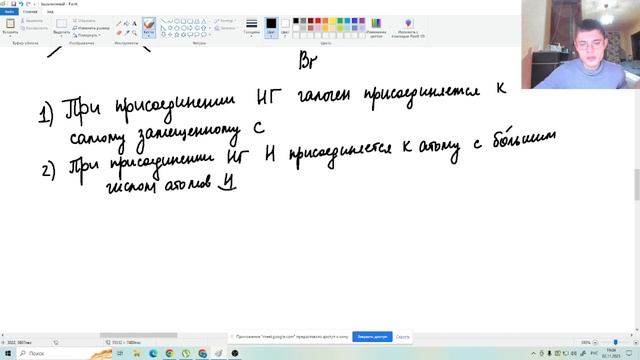Expand the Вставить paste dropdown arrow
640x360 pixels.
point(10,36)
